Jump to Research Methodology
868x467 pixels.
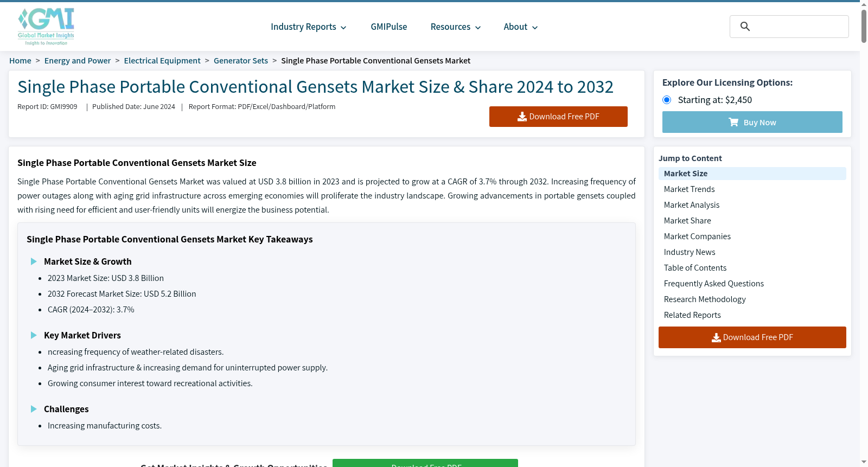pyautogui.click(x=705, y=299)
